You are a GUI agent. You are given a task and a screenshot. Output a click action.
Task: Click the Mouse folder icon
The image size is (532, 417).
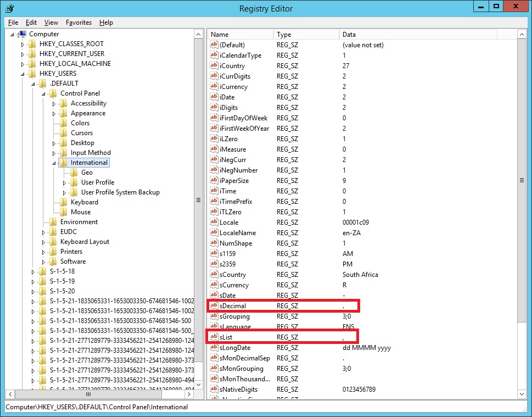64,212
